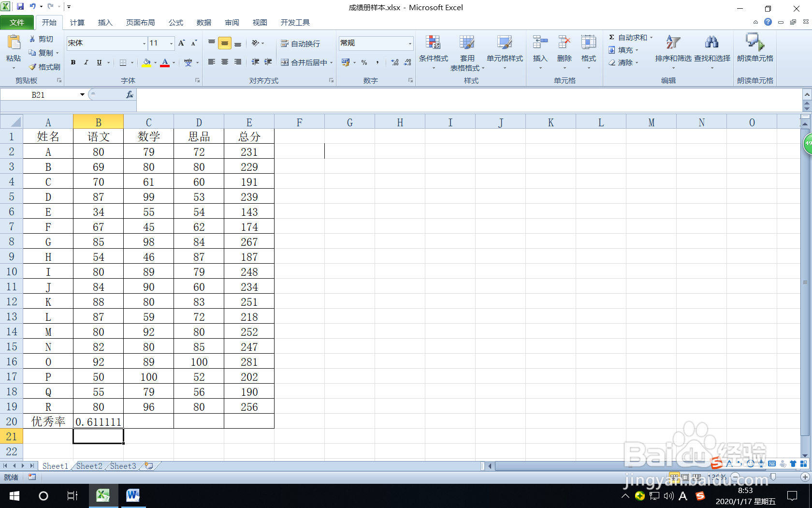Click the Save icon in quick access toolbar
Screen dimensions: 812x508
point(20,7)
